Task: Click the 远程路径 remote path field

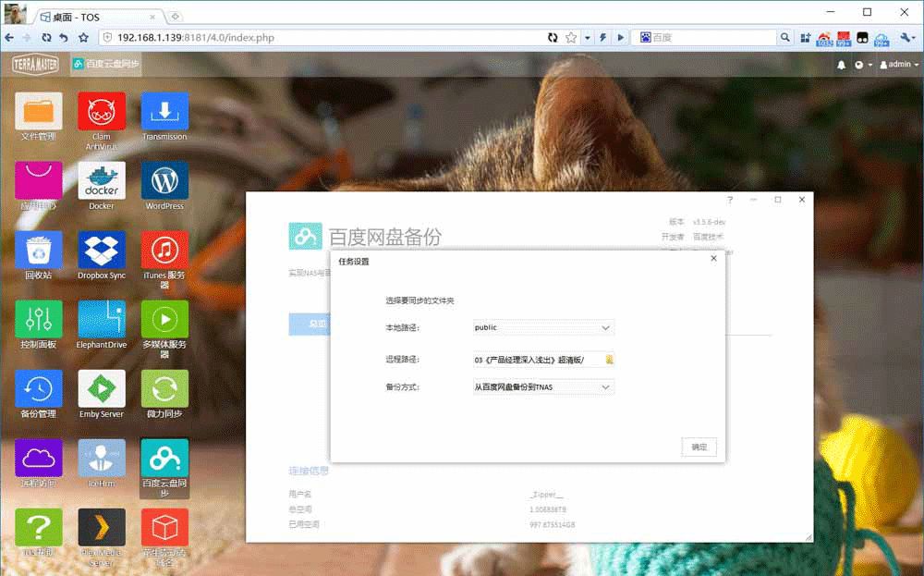Action: coord(536,360)
